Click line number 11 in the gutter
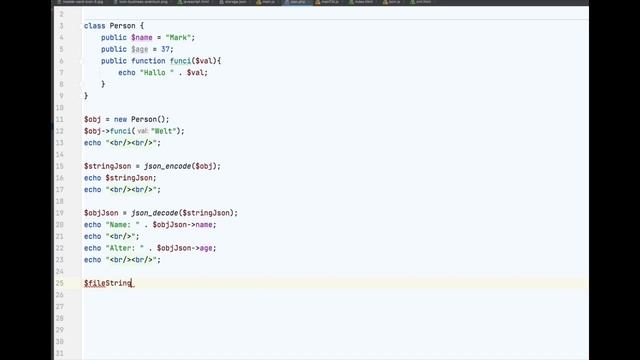 (60, 119)
